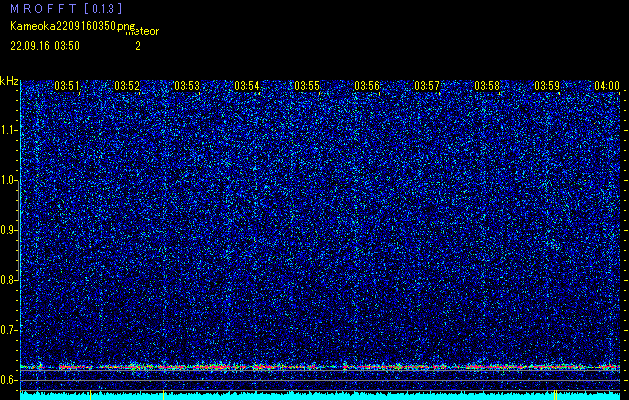This screenshot has width=629, height=400.
Task: Click the 0.8 frequency axis label
Action: coord(9,280)
